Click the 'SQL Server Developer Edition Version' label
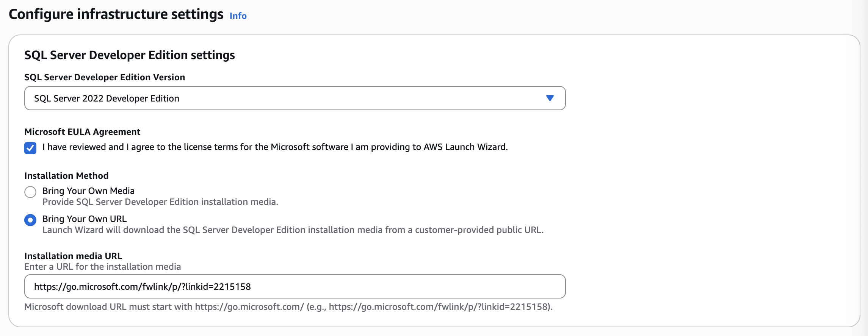 click(105, 77)
